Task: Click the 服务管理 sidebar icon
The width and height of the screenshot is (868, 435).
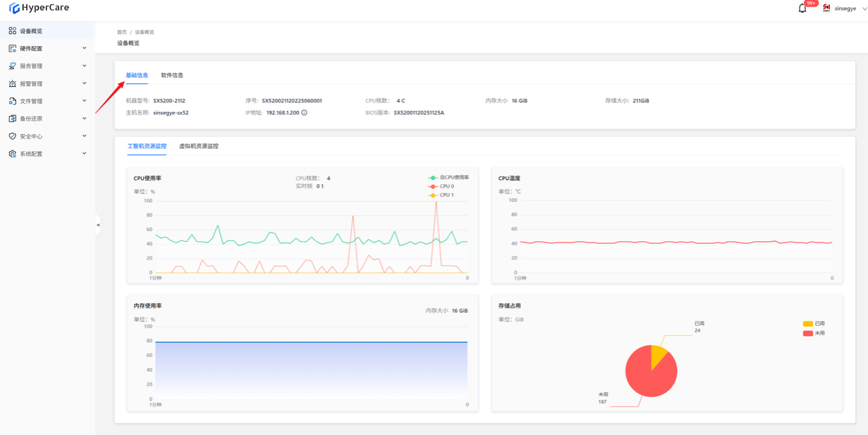Action: tap(12, 66)
